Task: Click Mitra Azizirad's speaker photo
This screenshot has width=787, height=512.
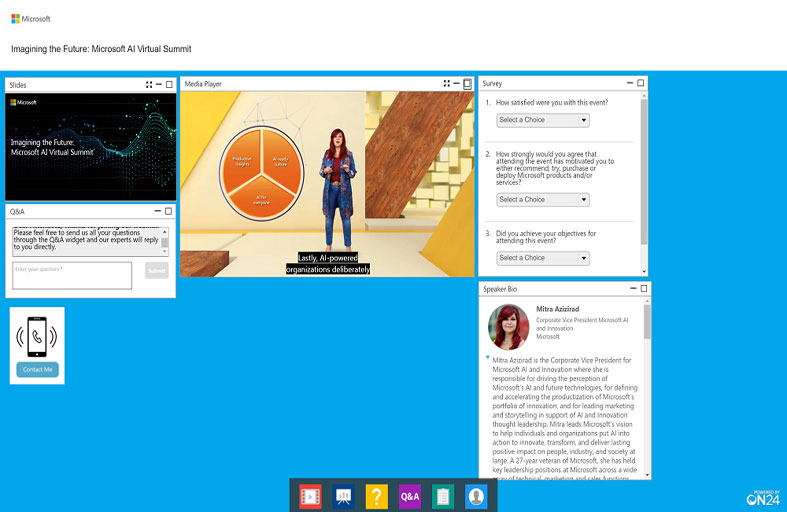Action: coord(508,327)
